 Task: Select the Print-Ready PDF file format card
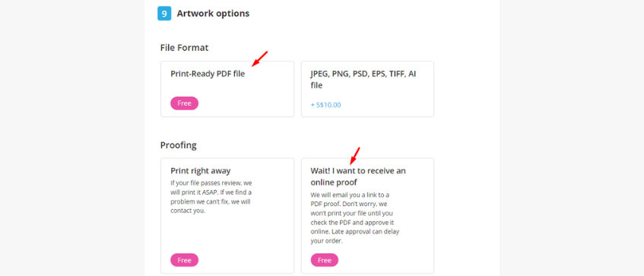227,89
